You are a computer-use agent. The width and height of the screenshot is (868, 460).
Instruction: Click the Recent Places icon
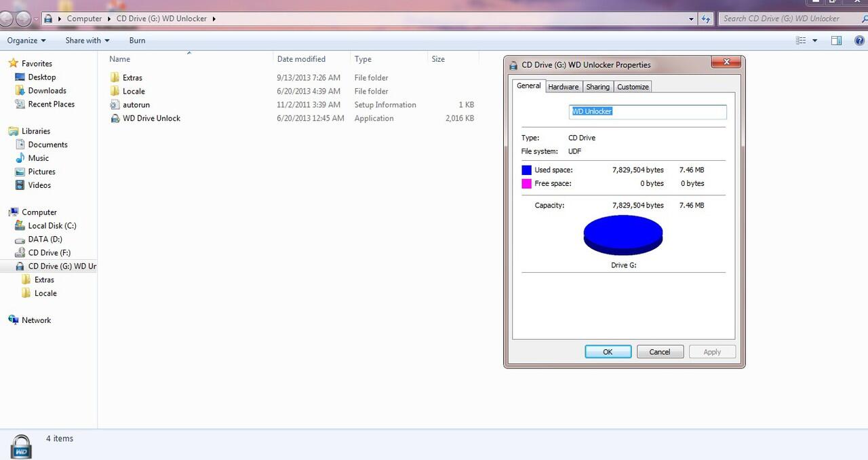20,104
